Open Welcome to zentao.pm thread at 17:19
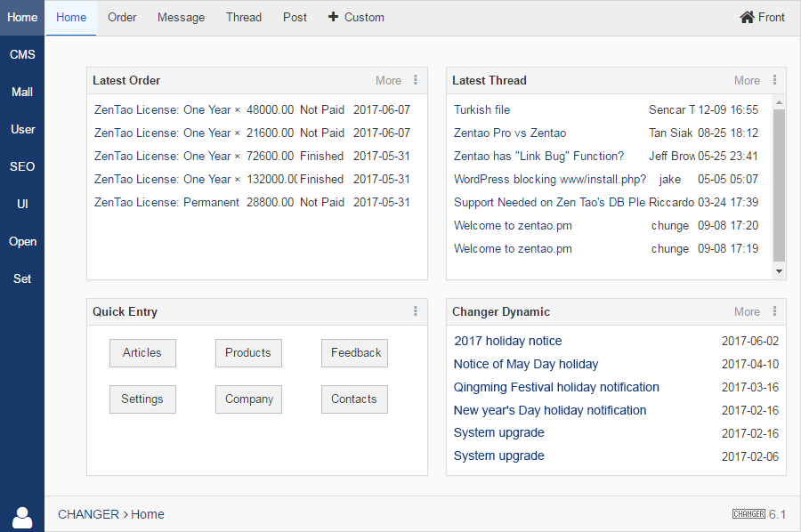This screenshot has width=801, height=532. coord(513,248)
